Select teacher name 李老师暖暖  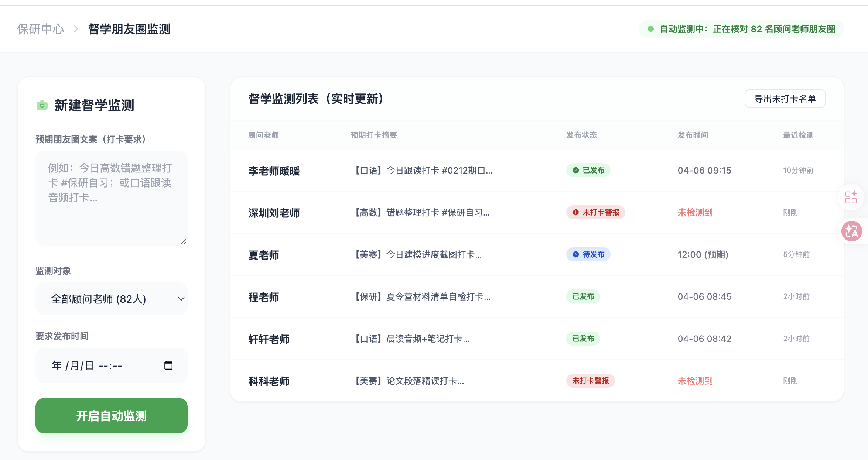(274, 171)
